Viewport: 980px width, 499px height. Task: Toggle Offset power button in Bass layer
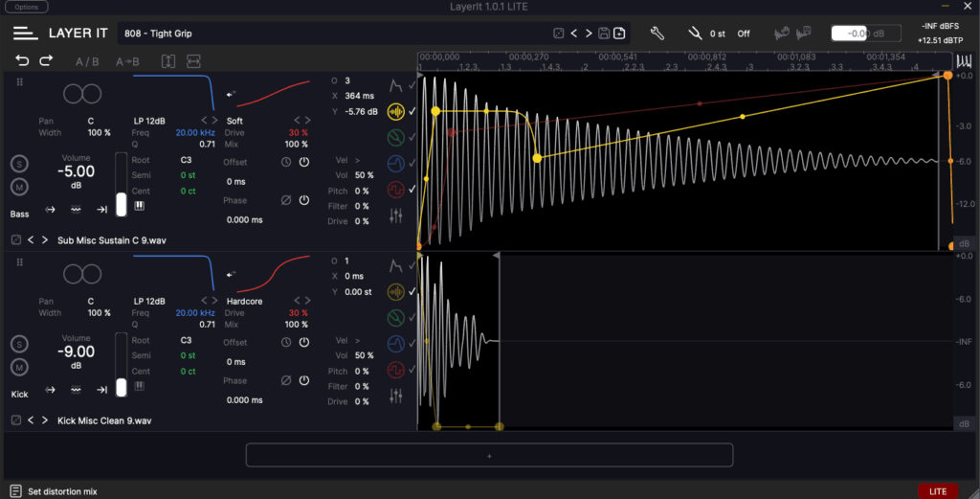coord(303,162)
